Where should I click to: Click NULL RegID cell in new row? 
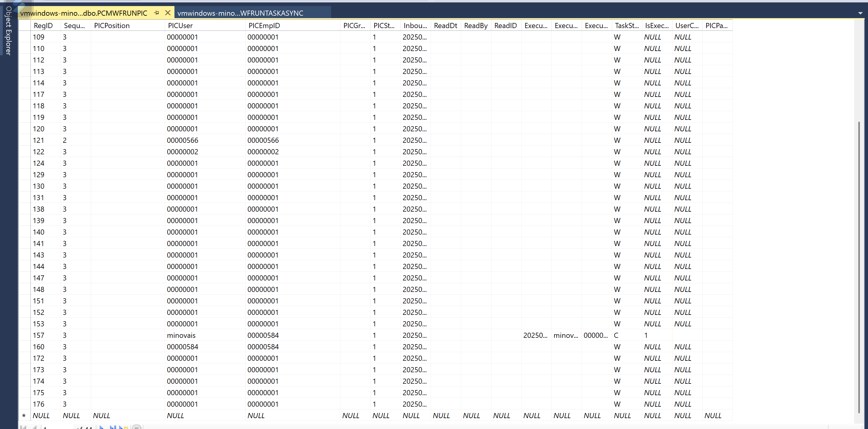pyautogui.click(x=46, y=415)
